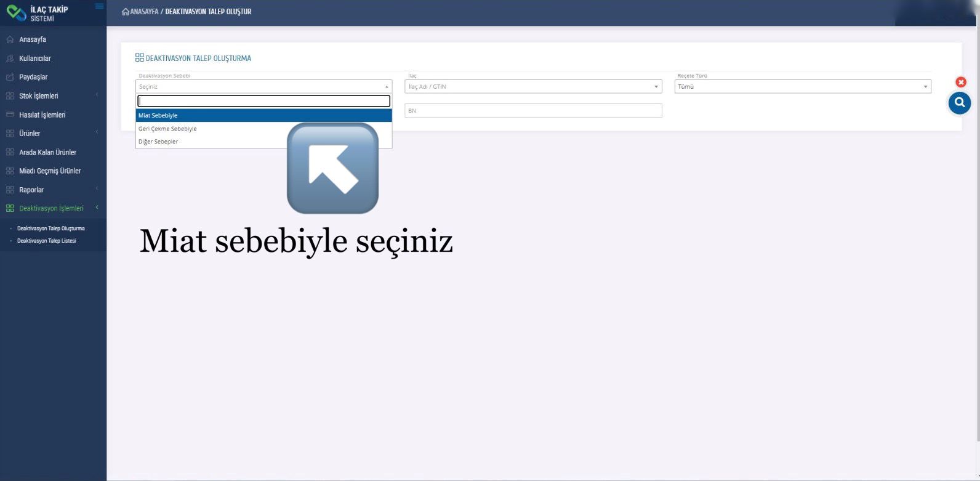Choose Geri Çekme Sebebiyle option
This screenshot has height=481, width=980.
(x=167, y=129)
